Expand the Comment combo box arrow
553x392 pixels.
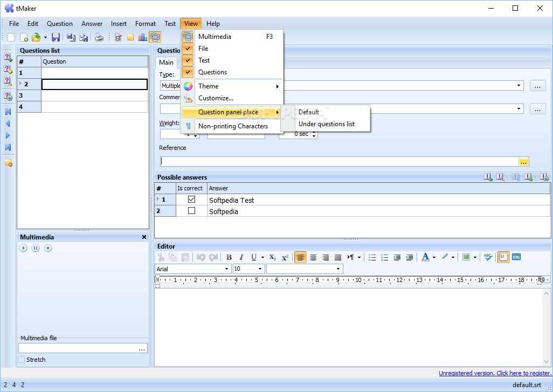pyautogui.click(x=519, y=108)
